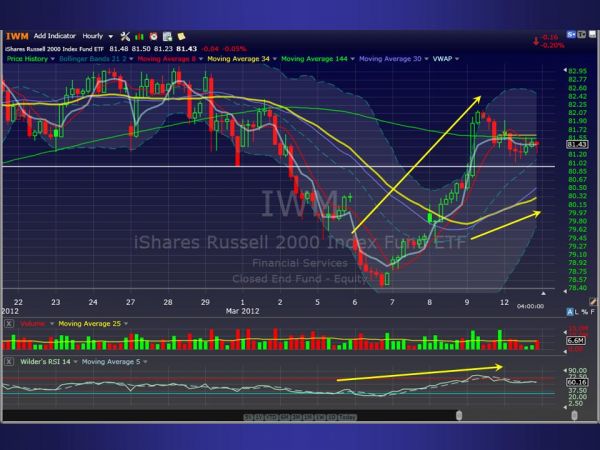Click the layout icon next to S+

581,34
